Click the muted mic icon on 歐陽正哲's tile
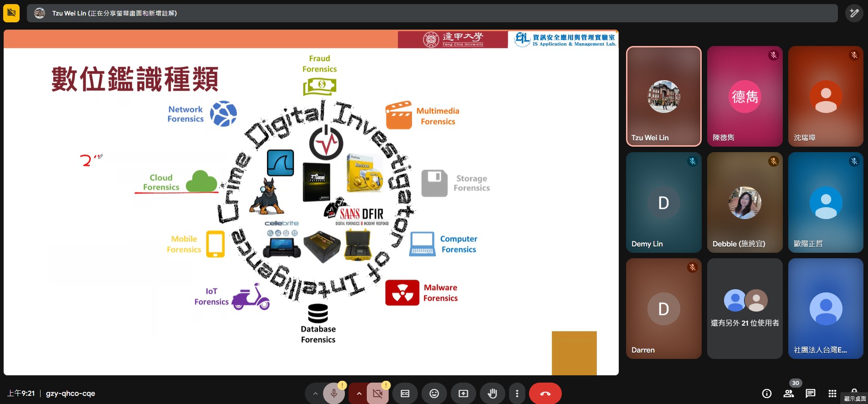 click(854, 161)
